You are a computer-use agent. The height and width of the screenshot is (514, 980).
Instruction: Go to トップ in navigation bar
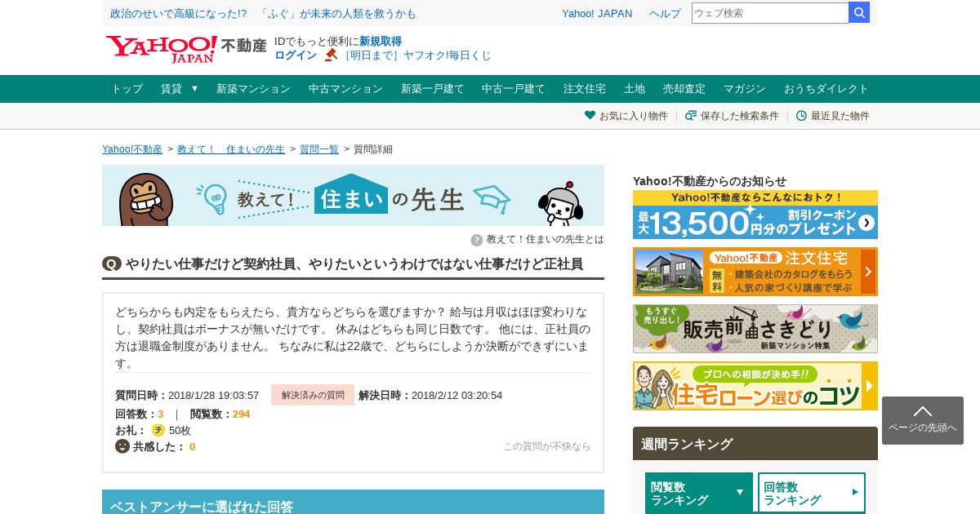(x=127, y=89)
